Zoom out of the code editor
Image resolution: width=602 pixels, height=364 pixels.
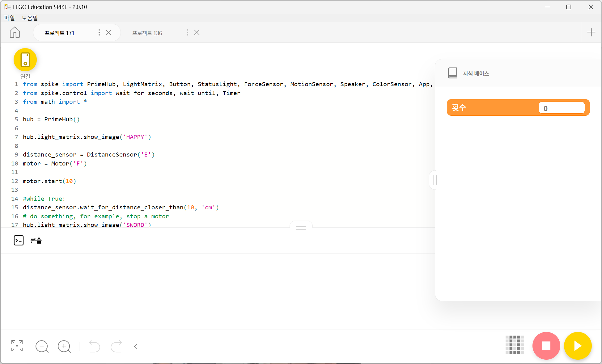point(42,346)
